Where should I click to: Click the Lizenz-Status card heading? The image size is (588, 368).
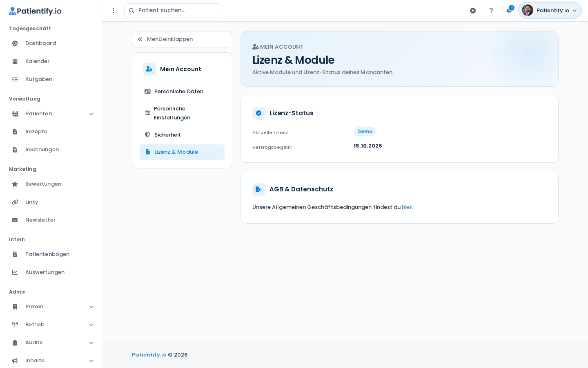(292, 113)
